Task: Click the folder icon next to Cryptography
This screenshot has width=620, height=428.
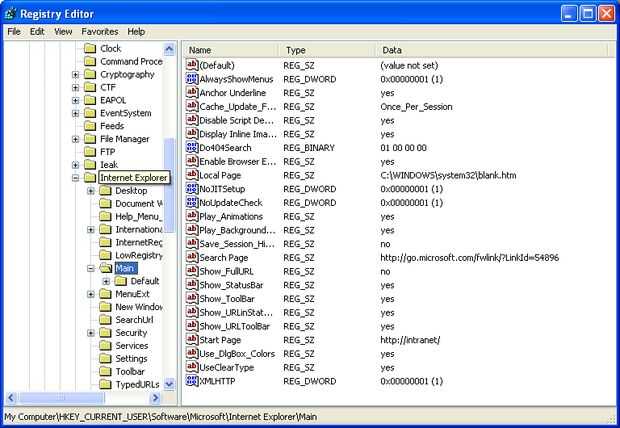Action: [x=90, y=74]
